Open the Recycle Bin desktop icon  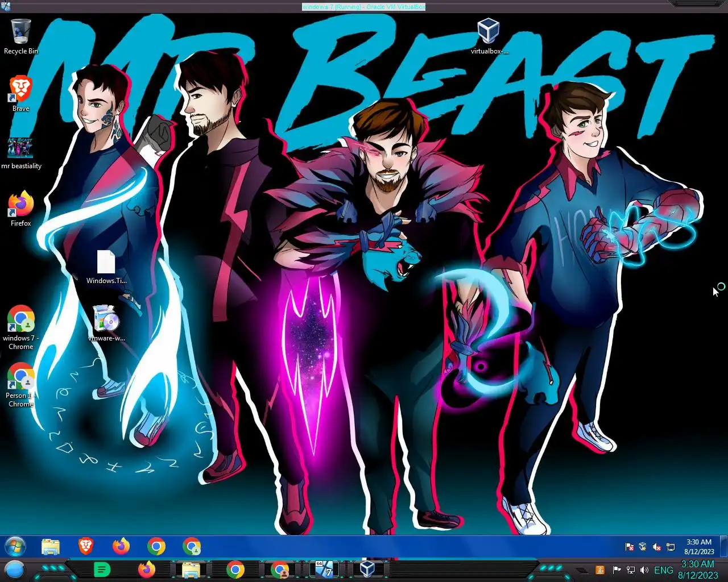[21, 36]
